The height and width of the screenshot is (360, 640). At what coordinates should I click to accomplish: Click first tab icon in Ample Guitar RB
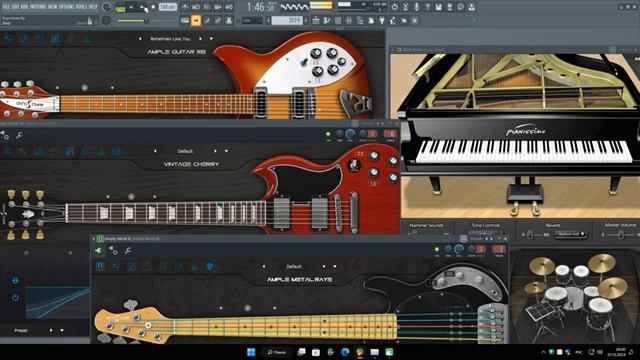(x=8, y=39)
